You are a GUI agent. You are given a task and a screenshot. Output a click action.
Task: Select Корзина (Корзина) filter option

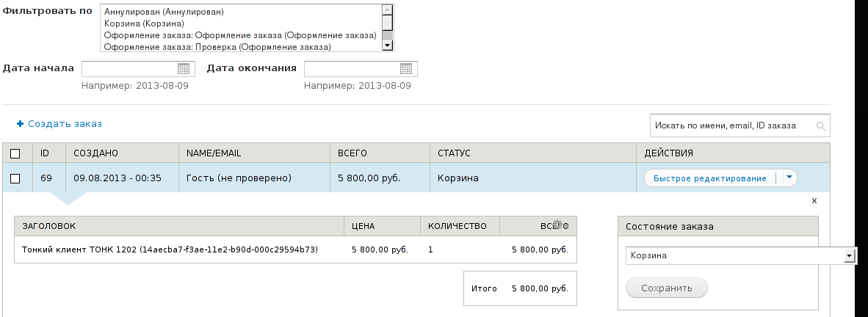[x=144, y=23]
